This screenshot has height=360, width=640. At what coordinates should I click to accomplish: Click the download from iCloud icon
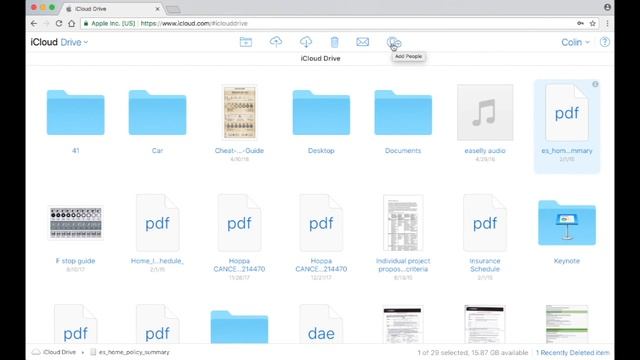pyautogui.click(x=306, y=42)
